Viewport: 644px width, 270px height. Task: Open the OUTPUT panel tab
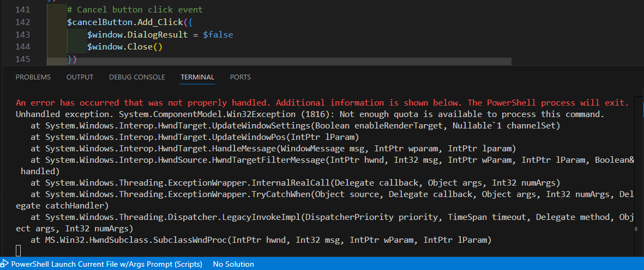point(80,77)
